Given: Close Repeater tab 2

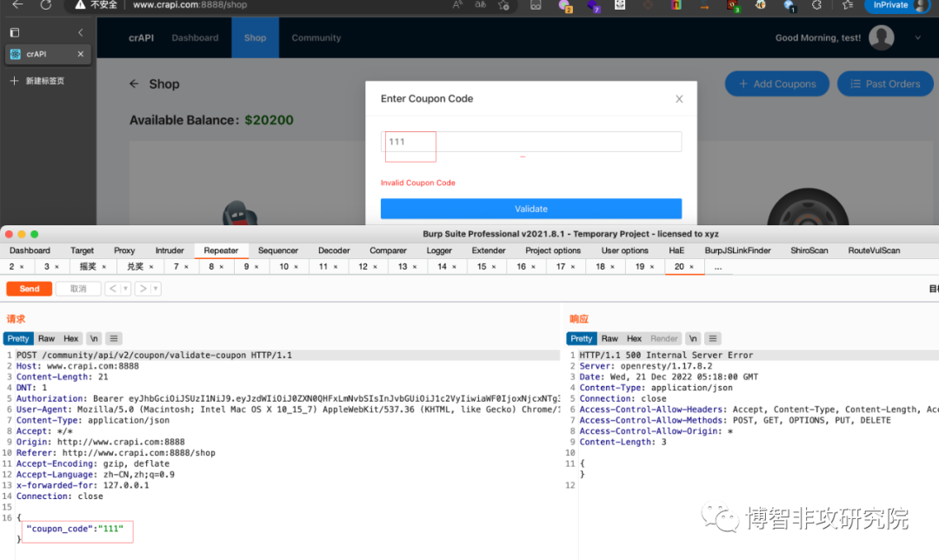Looking at the screenshot, I should pyautogui.click(x=22, y=267).
